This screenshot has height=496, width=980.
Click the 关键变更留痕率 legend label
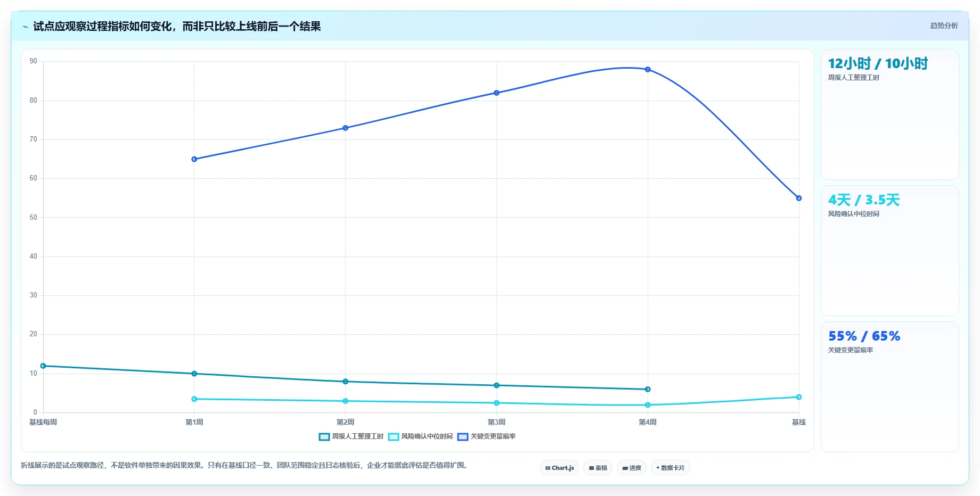click(493, 436)
